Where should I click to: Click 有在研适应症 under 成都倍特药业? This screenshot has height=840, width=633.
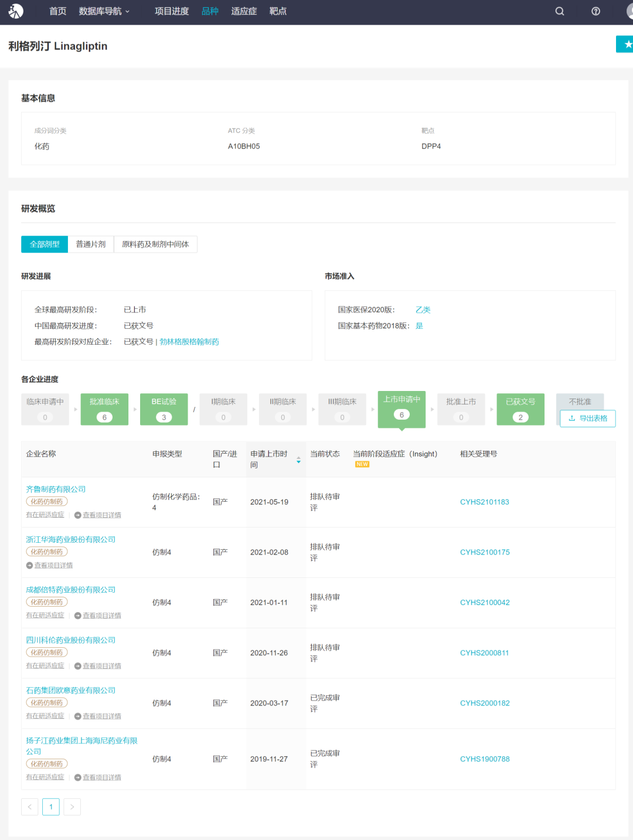click(45, 616)
